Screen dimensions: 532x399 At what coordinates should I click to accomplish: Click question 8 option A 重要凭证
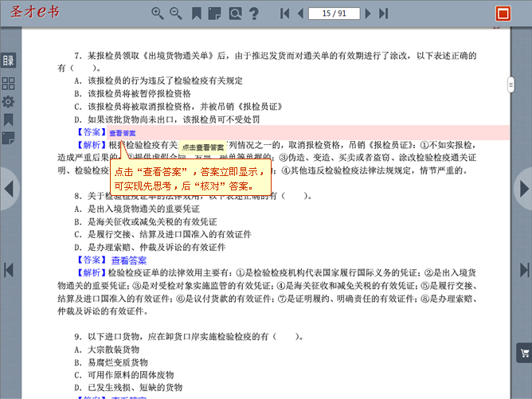137,209
